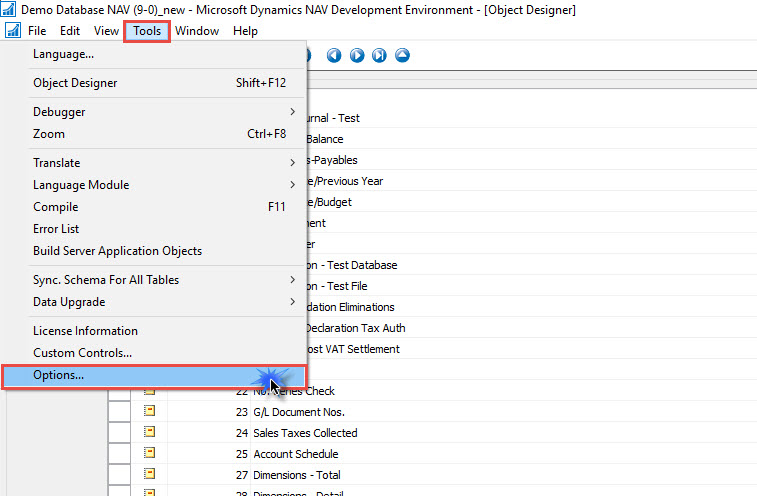The image size is (757, 496).
Task: Open the Edit menu
Action: [70, 31]
